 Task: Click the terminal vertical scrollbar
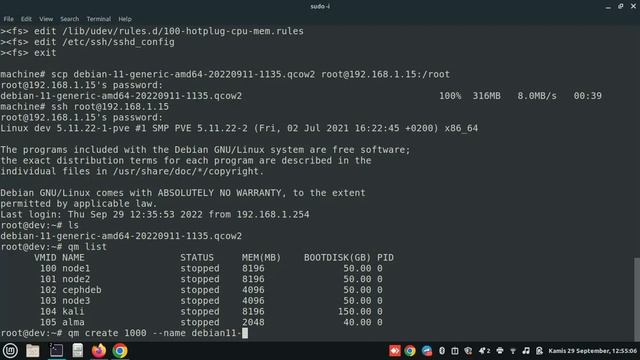pyautogui.click(x=637, y=299)
